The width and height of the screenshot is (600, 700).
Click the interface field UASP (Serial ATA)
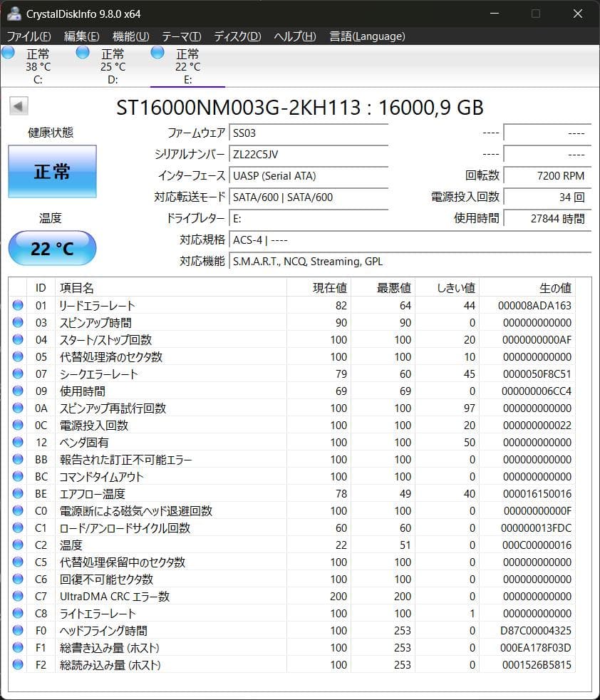pos(309,175)
